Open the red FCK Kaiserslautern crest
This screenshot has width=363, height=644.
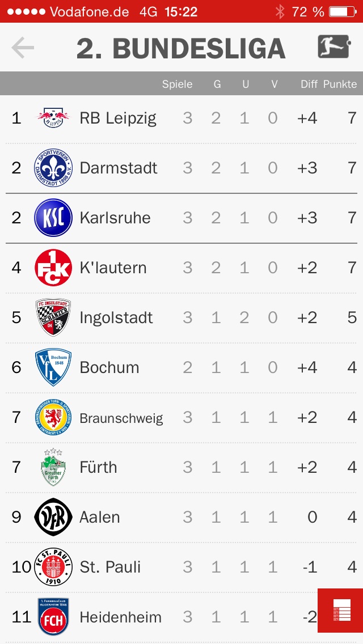pyautogui.click(x=53, y=268)
